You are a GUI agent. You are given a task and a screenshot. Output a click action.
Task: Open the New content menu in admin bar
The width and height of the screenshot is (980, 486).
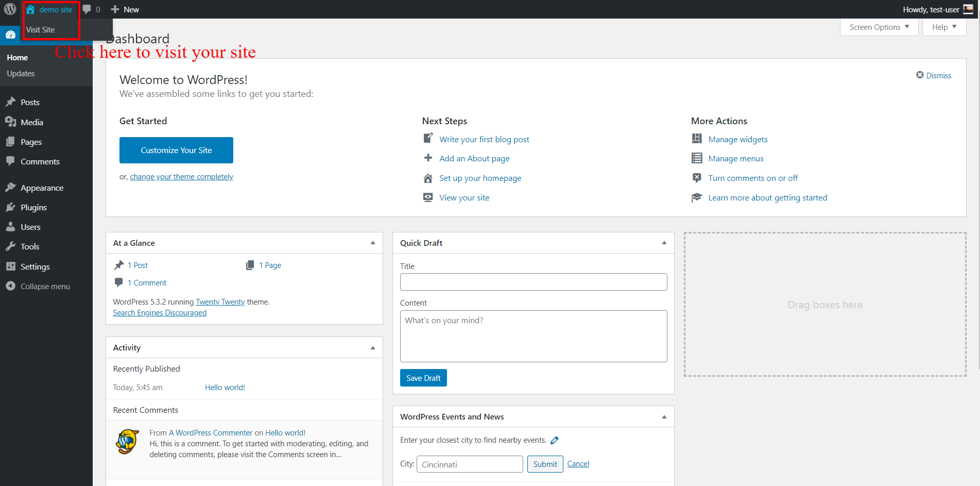125,9
